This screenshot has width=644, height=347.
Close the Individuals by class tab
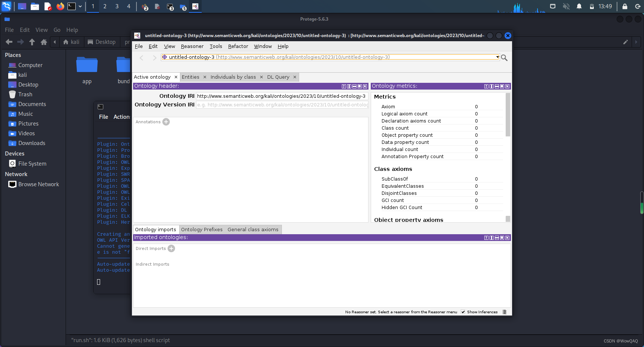pos(261,77)
